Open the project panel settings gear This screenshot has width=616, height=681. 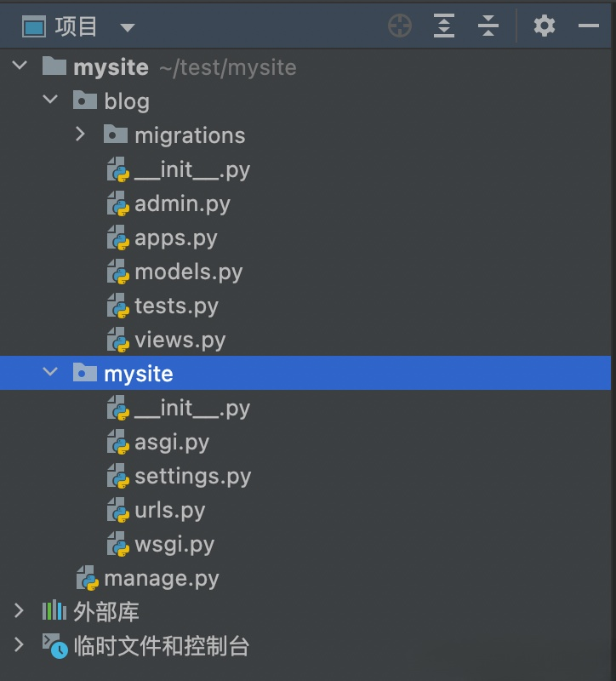(545, 26)
